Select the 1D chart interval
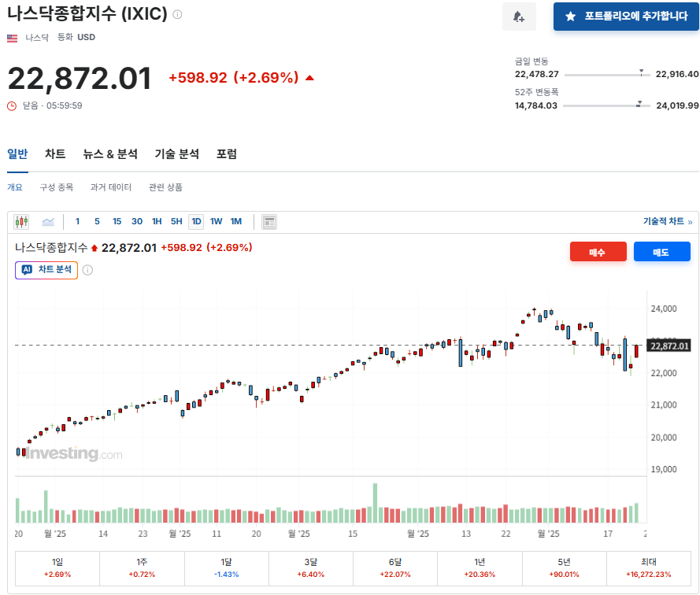This screenshot has height=595, width=700. click(196, 221)
